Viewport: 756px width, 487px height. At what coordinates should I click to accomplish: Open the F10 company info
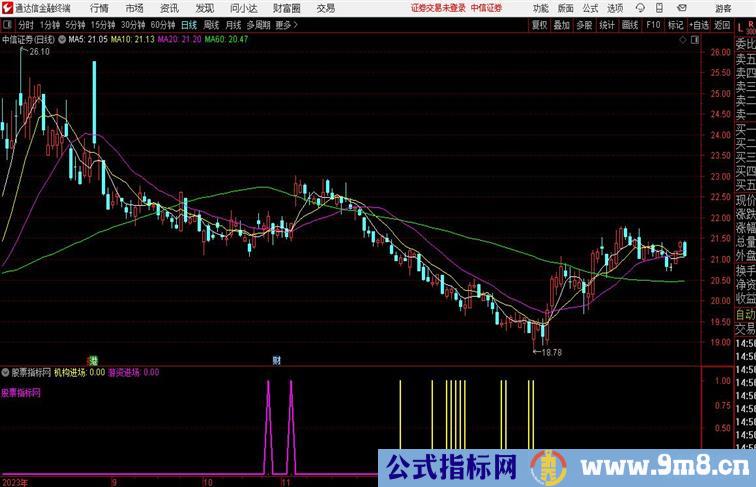pos(653,25)
